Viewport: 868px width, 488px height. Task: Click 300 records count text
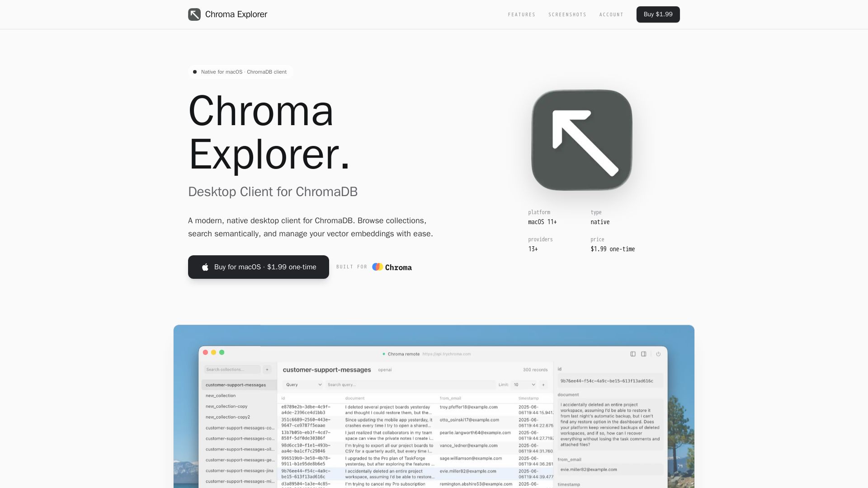click(x=535, y=370)
